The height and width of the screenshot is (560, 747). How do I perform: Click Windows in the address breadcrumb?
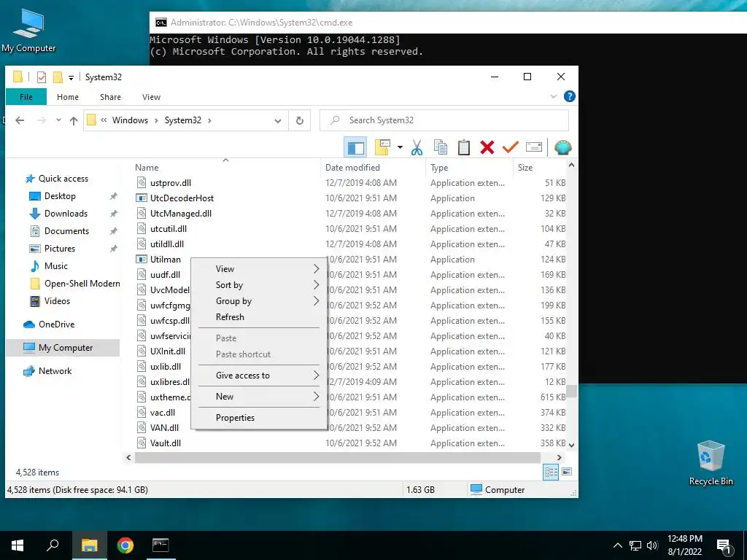130,120
